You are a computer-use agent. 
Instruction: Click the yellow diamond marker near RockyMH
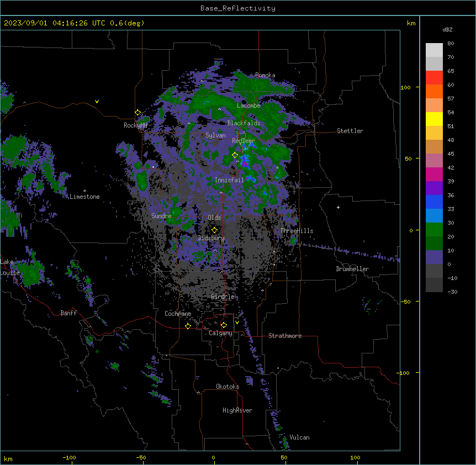[x=138, y=113]
